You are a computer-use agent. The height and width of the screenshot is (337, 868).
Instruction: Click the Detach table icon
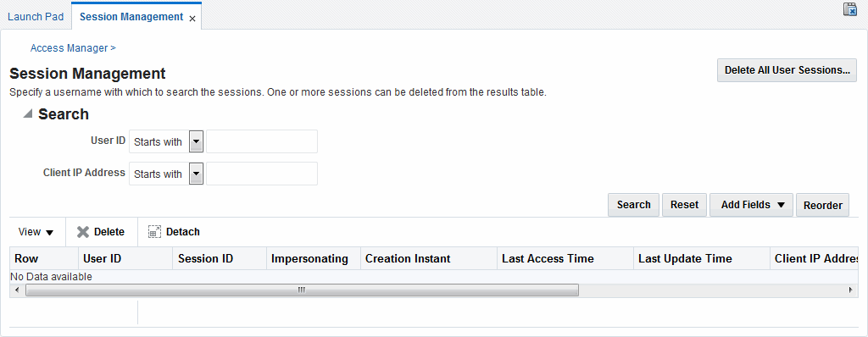pos(154,232)
